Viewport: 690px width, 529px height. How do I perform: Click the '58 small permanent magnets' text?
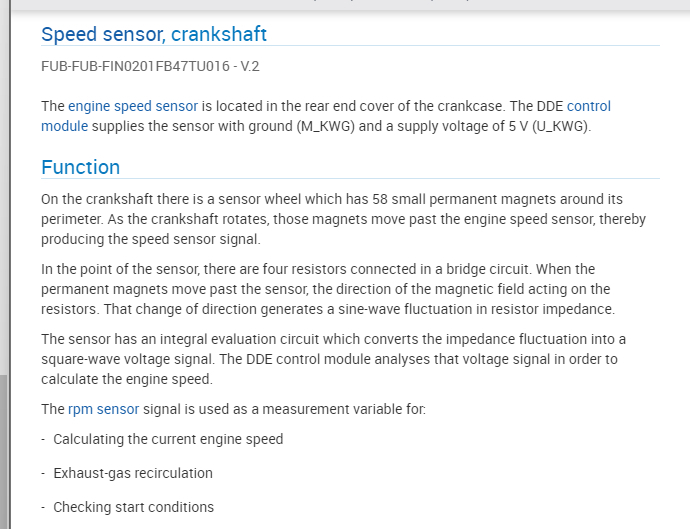pyautogui.click(x=460, y=199)
